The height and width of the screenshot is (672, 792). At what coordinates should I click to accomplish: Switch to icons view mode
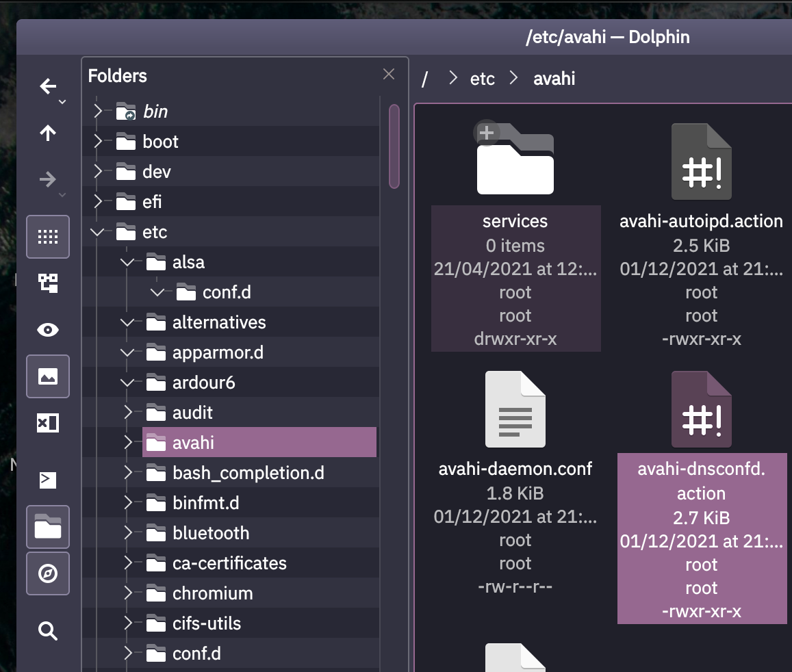[48, 237]
